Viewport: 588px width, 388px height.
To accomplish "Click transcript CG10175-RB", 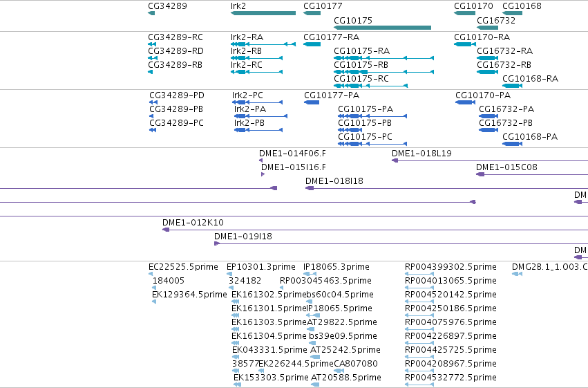I will point(361,65).
